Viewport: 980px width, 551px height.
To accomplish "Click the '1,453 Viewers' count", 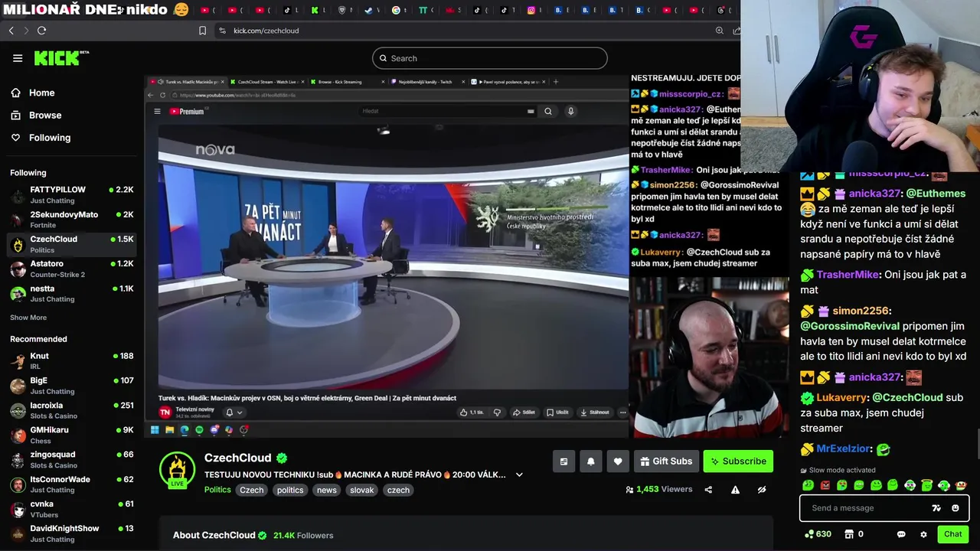I will (x=664, y=490).
